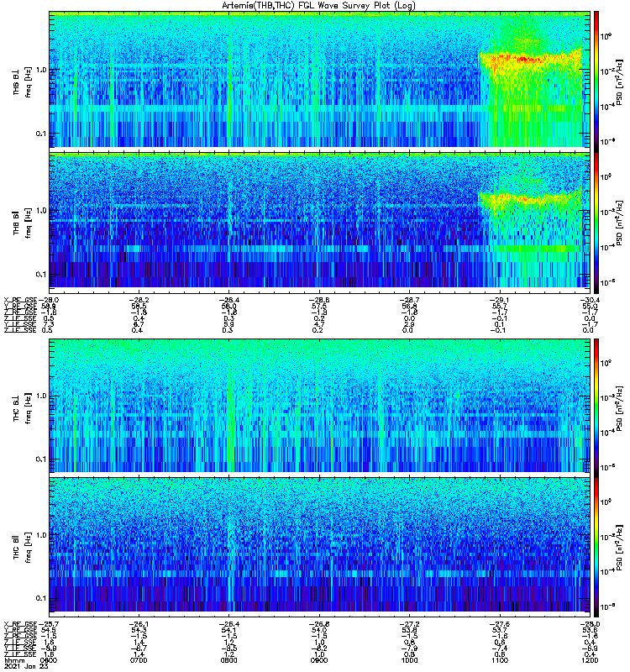The width and height of the screenshot is (630, 672).
Task: Click the '0600' time tick label
Action: (x=49, y=660)
